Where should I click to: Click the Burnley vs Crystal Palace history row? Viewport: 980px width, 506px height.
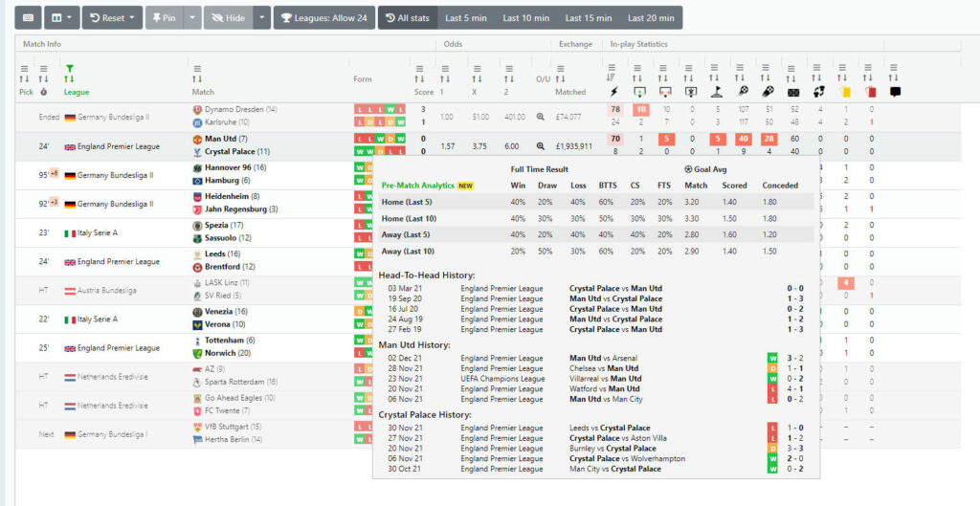pos(595,449)
